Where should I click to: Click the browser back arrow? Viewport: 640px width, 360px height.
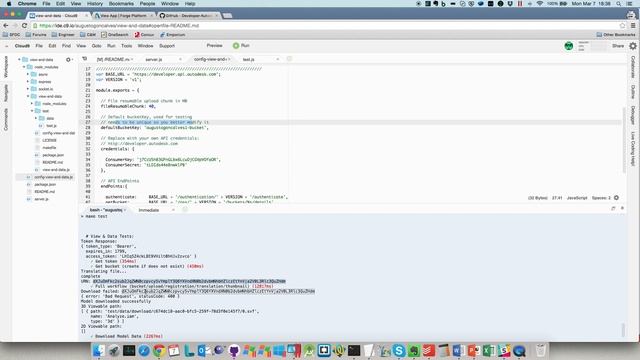[6, 25]
